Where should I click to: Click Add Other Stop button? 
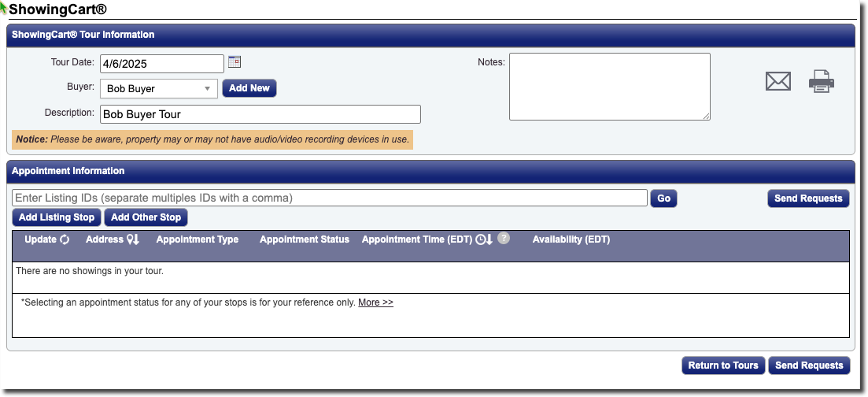(x=146, y=217)
